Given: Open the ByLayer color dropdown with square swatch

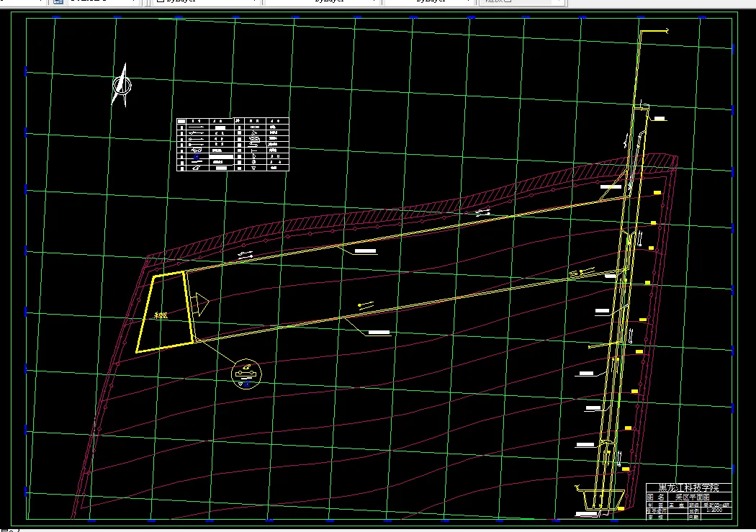Looking at the screenshot, I should 208,2.
